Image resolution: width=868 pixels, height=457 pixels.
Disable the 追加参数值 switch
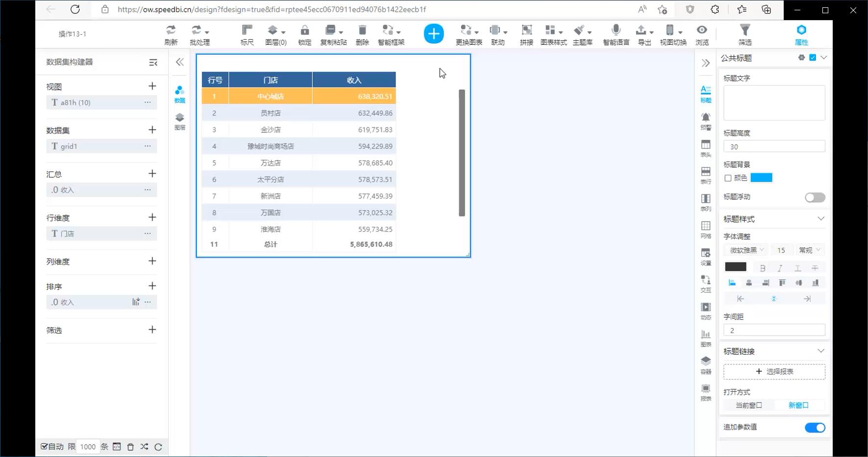(x=815, y=428)
